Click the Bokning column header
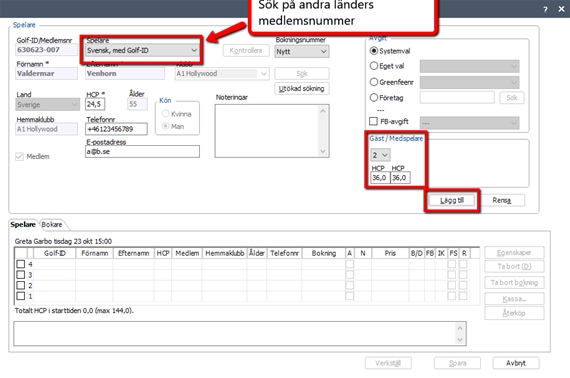570x378 pixels. coord(324,253)
